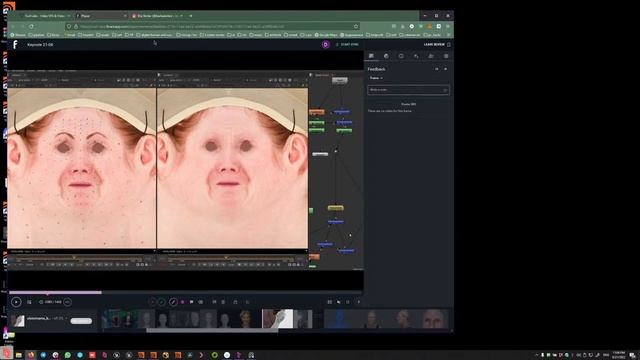Open WhatsApp from the Windows taskbar

pyautogui.click(x=68, y=355)
